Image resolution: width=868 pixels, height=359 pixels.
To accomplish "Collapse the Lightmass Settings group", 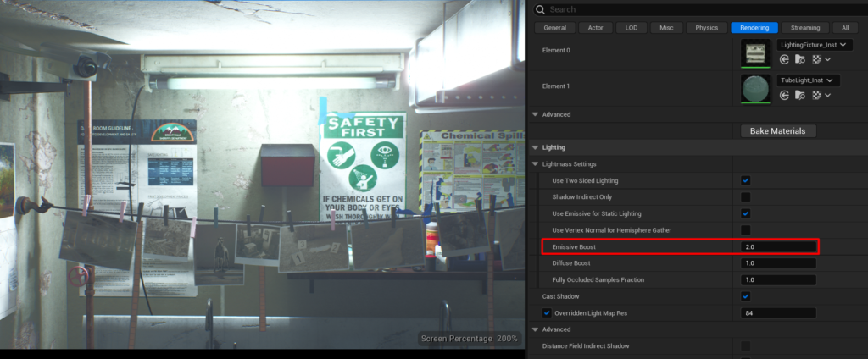I will tap(536, 164).
